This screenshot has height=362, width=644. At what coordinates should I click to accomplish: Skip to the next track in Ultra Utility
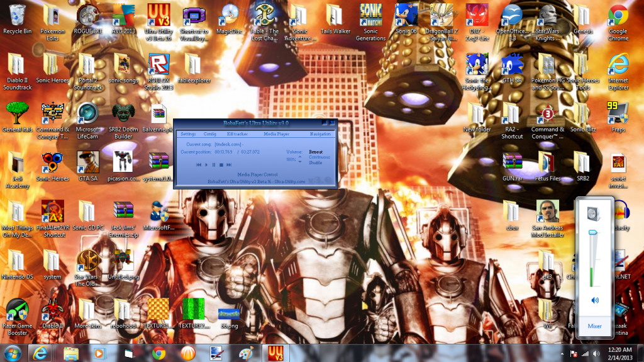[229, 164]
